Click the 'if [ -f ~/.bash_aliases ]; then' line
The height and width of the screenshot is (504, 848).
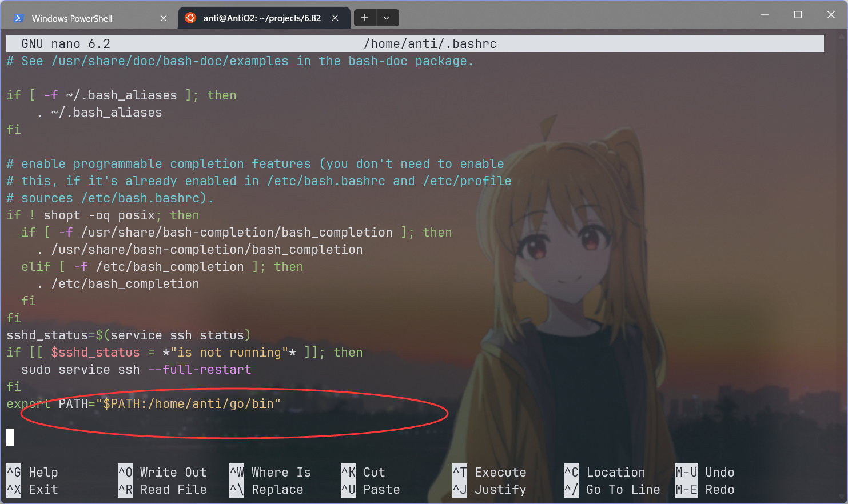click(121, 95)
